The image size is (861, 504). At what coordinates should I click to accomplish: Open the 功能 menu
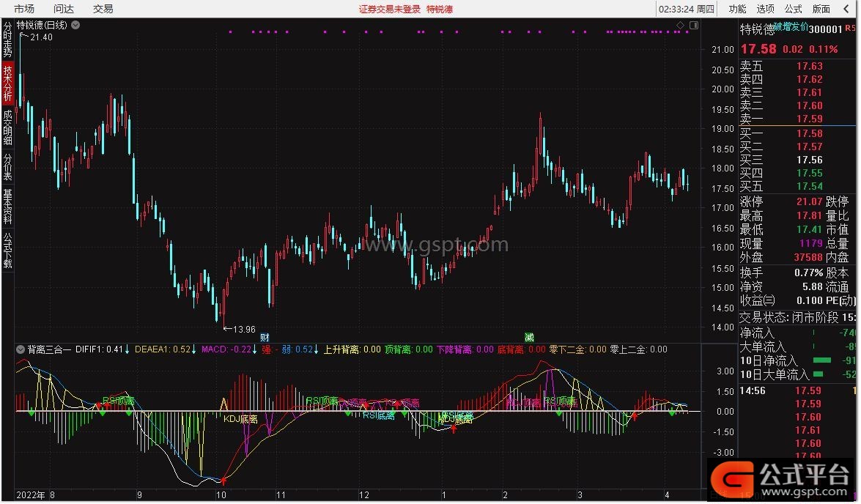[x=737, y=9]
